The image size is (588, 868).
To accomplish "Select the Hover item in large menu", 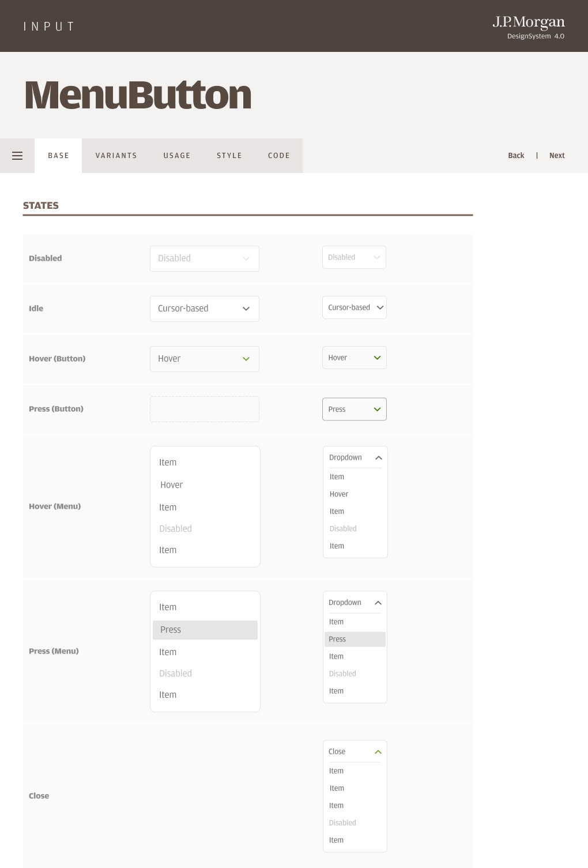I will pos(172,485).
